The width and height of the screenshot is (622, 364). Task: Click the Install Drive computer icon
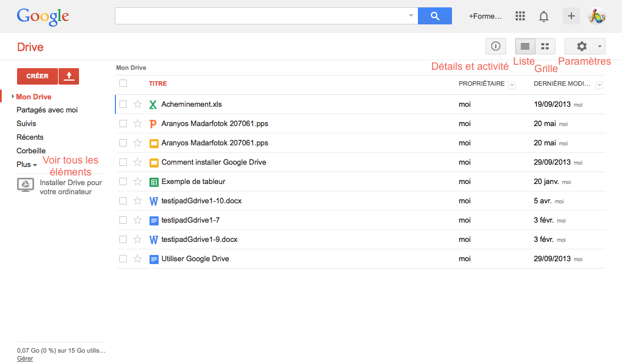point(26,185)
